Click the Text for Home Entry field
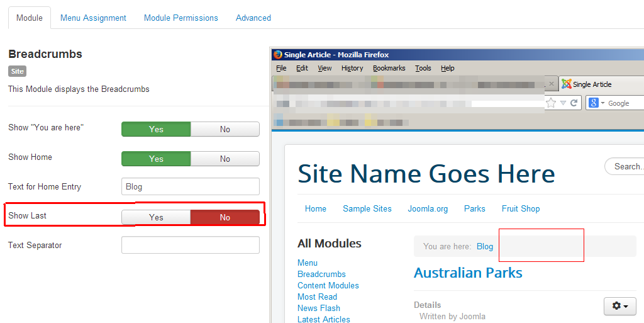 point(190,186)
